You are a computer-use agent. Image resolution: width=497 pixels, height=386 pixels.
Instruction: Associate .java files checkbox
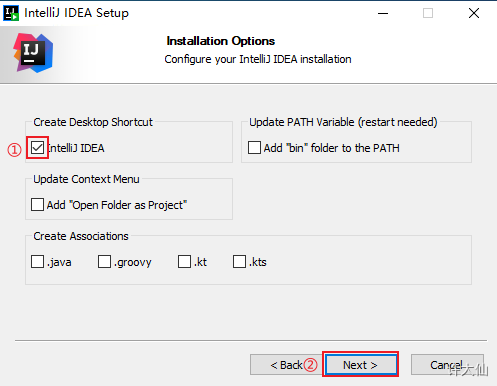(37, 262)
